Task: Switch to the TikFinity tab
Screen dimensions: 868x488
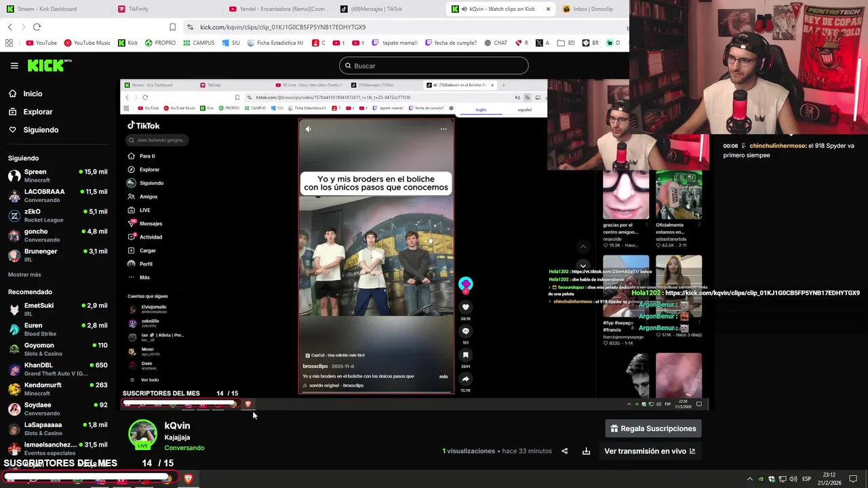Action: [138, 9]
